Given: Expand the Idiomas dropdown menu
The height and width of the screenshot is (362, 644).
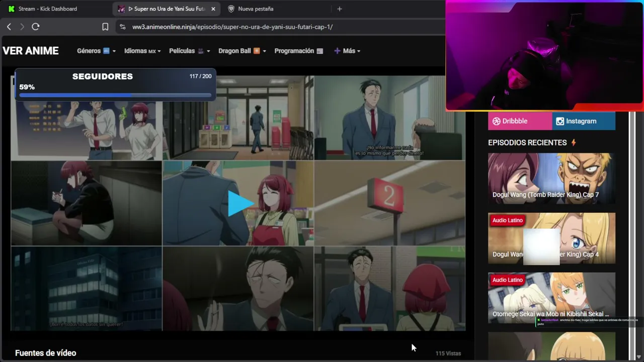Looking at the screenshot, I should coord(143,51).
